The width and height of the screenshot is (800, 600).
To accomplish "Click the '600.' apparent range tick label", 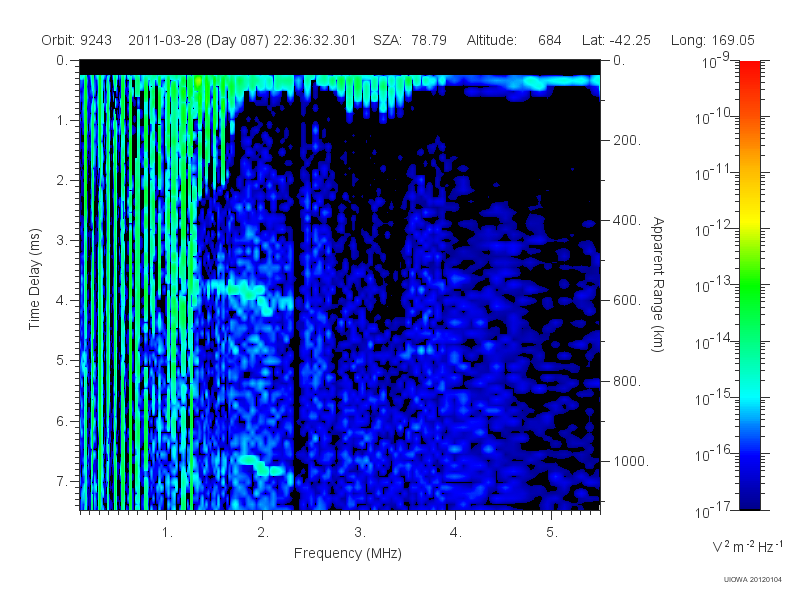I will 627,301.
